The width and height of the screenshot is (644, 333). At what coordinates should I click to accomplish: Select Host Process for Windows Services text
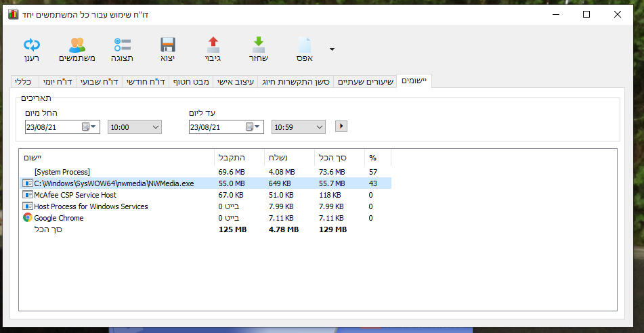tap(91, 206)
